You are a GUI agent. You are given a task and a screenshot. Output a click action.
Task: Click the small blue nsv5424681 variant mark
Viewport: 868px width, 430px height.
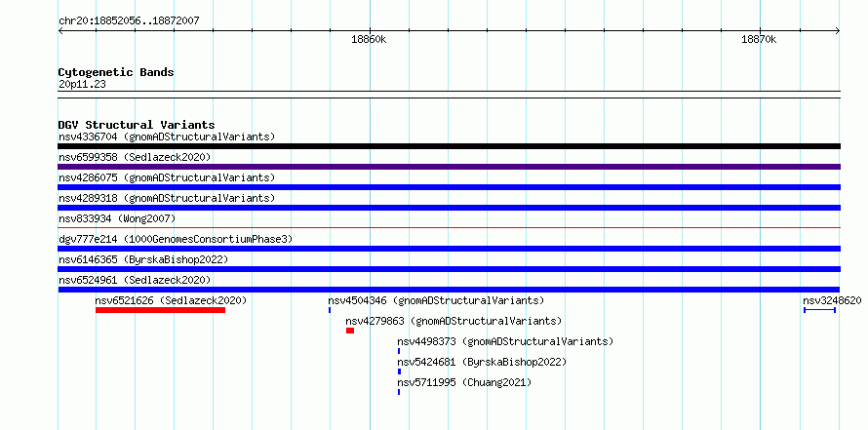coord(399,371)
